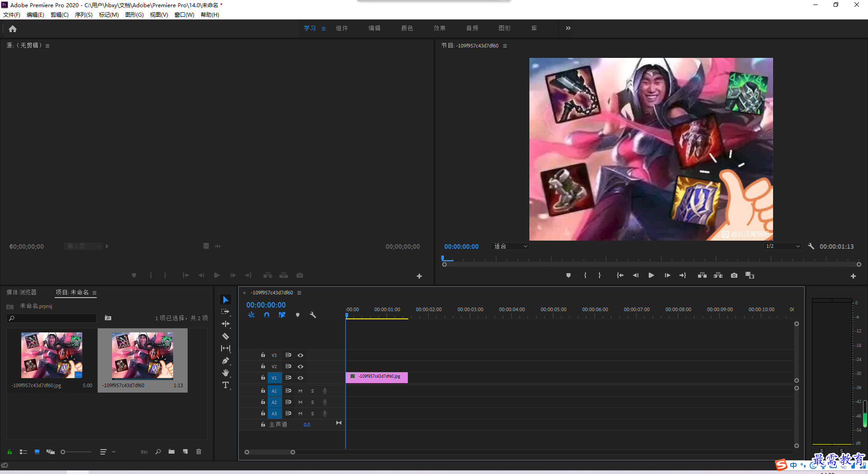Click timeline horizontal zoom scrollbar

pos(270,452)
